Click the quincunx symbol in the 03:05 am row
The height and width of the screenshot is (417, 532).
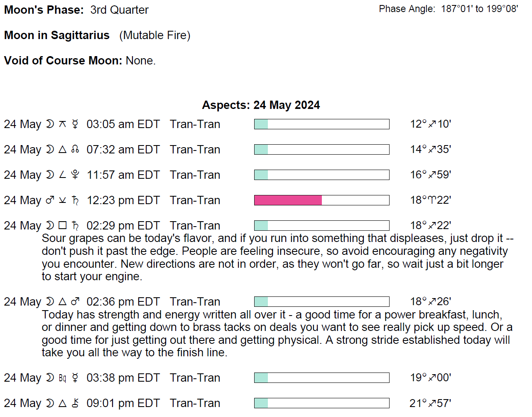tap(63, 124)
